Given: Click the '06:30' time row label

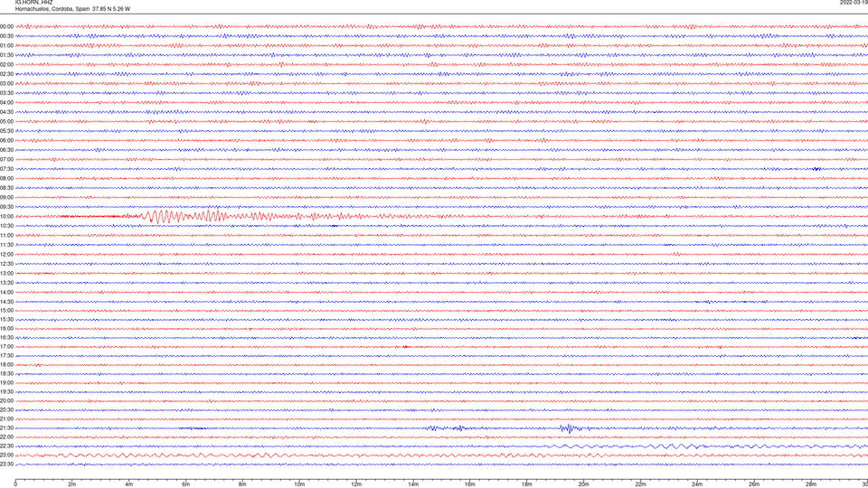Looking at the screenshot, I should 6,150.
